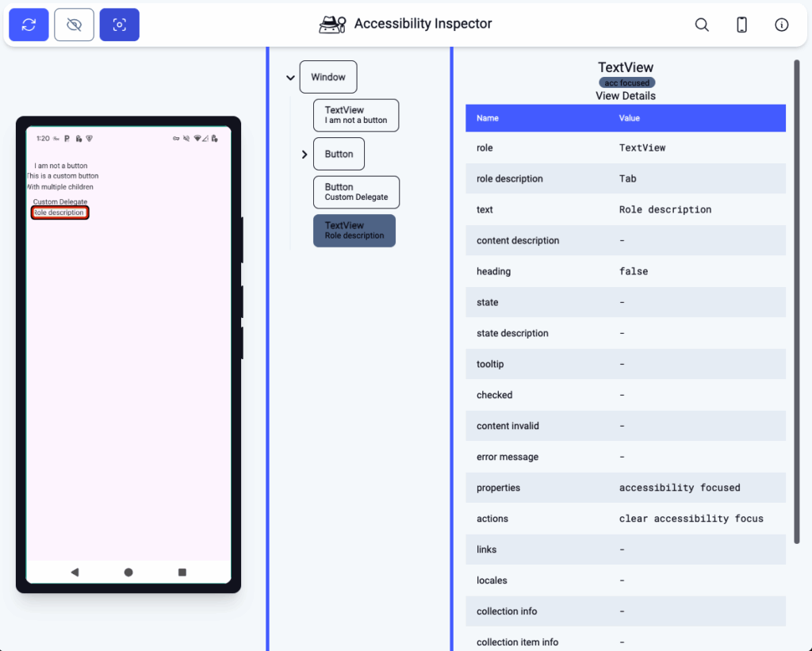Click the Button tree node box
Screen dimensions: 812x651
[x=339, y=154]
